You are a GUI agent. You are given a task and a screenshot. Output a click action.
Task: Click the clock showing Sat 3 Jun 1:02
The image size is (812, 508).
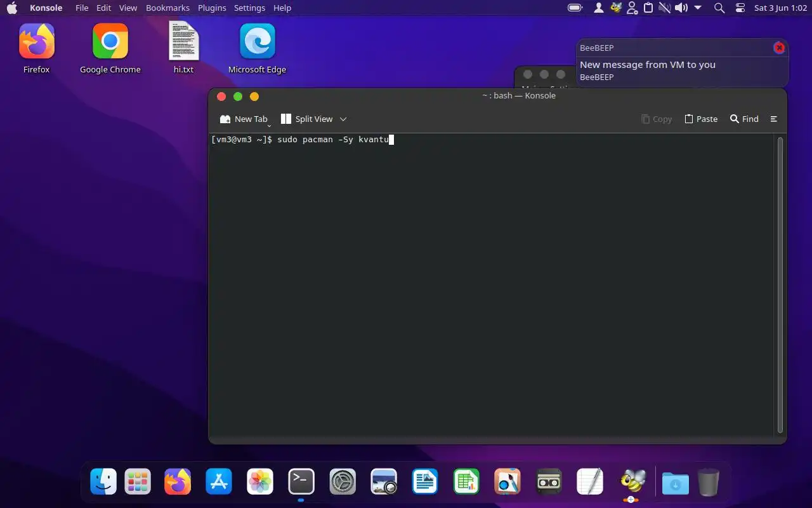click(780, 8)
